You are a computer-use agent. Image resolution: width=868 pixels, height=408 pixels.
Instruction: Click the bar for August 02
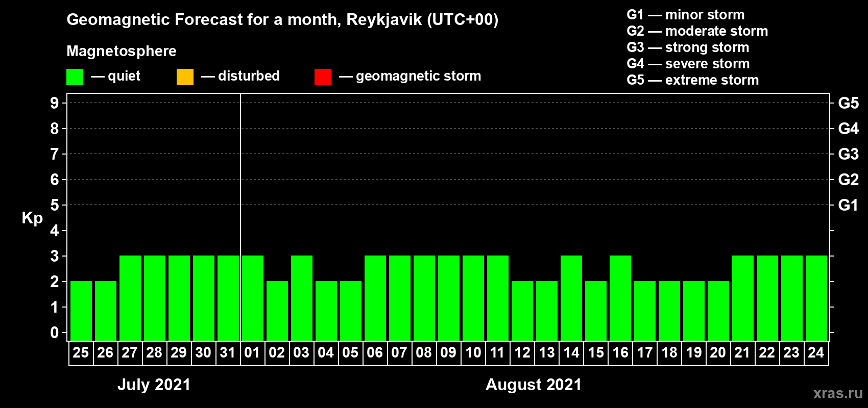point(277,311)
